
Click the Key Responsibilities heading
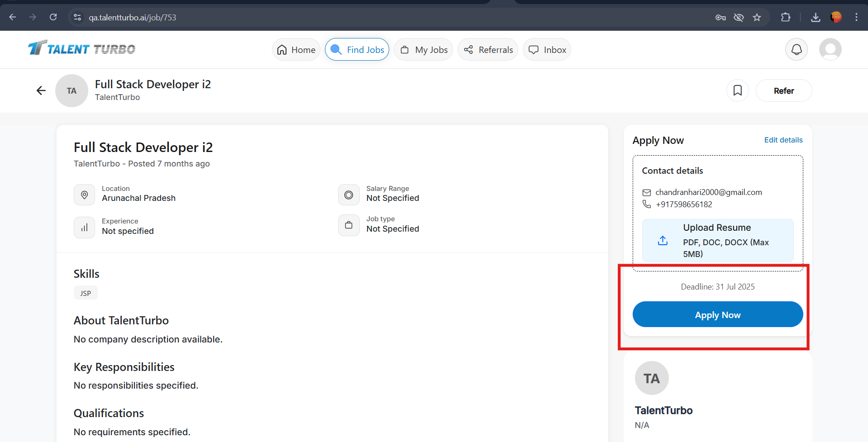124,367
